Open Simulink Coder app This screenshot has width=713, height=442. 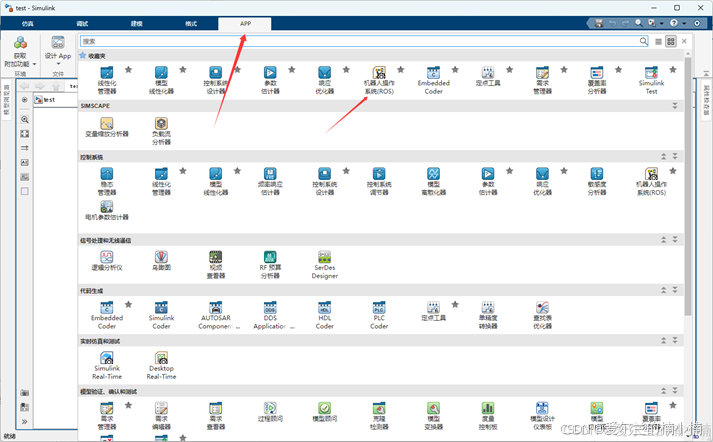pyautogui.click(x=161, y=315)
